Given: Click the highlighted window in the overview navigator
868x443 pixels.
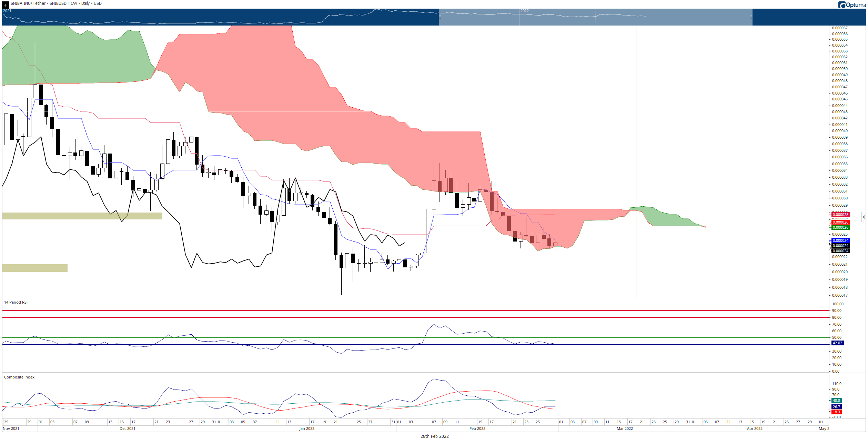Looking at the screenshot, I should [595, 17].
